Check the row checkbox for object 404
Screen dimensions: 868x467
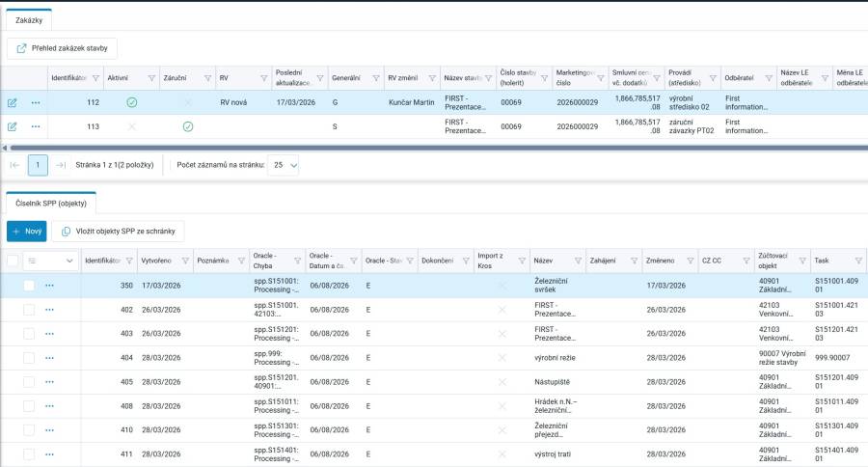[x=29, y=358]
